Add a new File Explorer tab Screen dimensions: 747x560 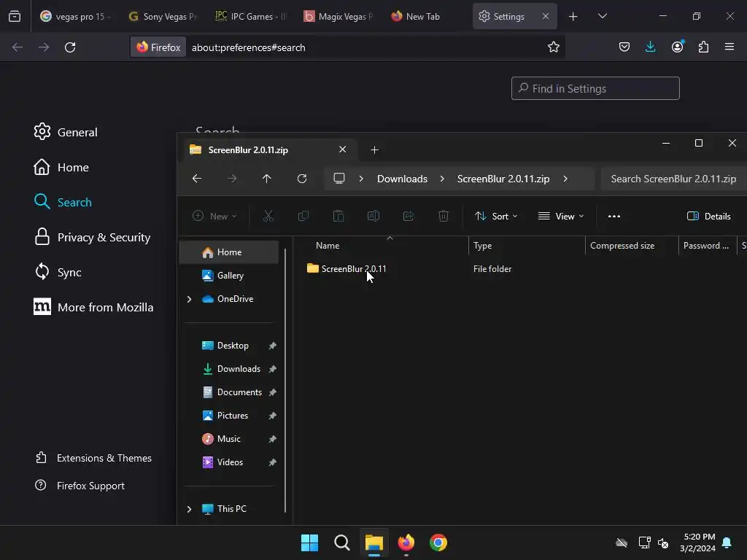click(x=374, y=150)
